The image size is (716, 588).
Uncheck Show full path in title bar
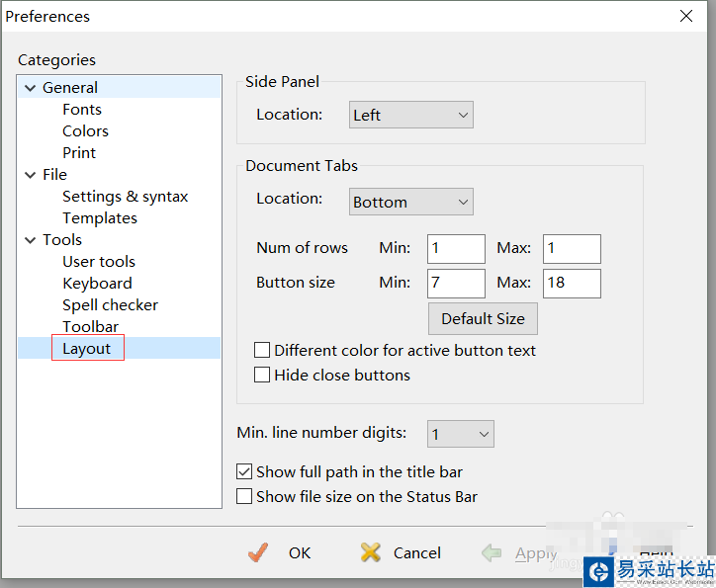(x=244, y=471)
